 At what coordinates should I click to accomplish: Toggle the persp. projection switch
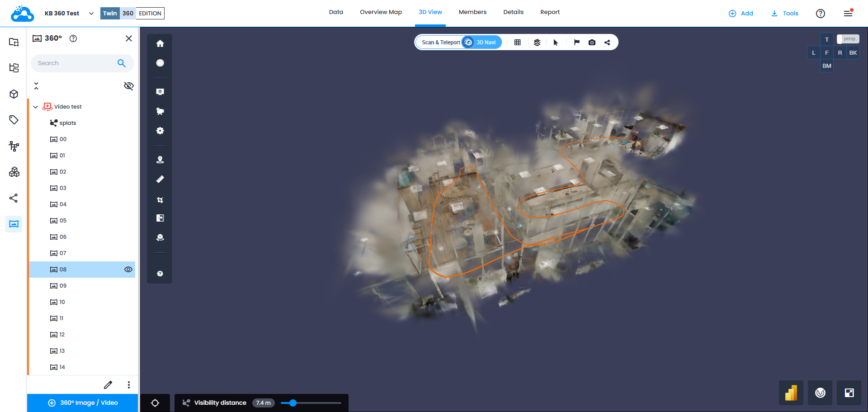pyautogui.click(x=848, y=39)
